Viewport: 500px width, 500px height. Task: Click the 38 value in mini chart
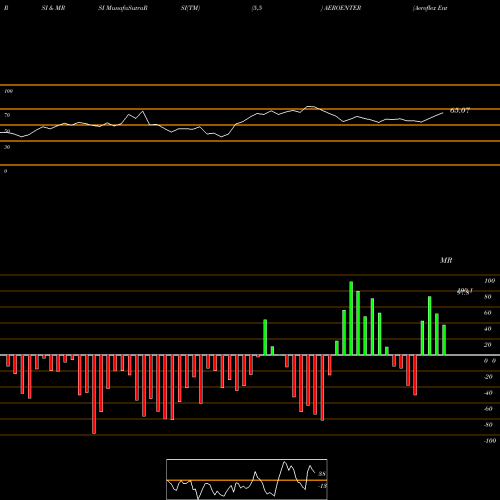[322, 474]
